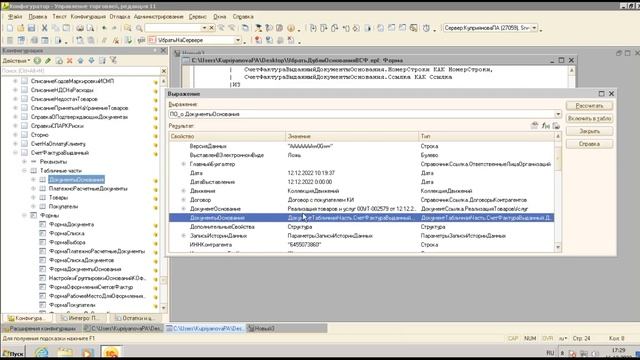Click the code editor scrollbar up arrow
This screenshot has width=640, height=360.
[x=571, y=70]
